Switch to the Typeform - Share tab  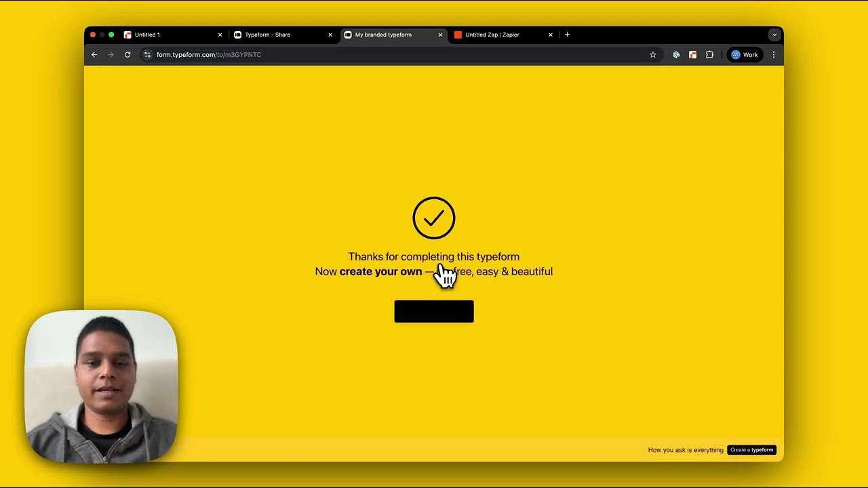[283, 35]
